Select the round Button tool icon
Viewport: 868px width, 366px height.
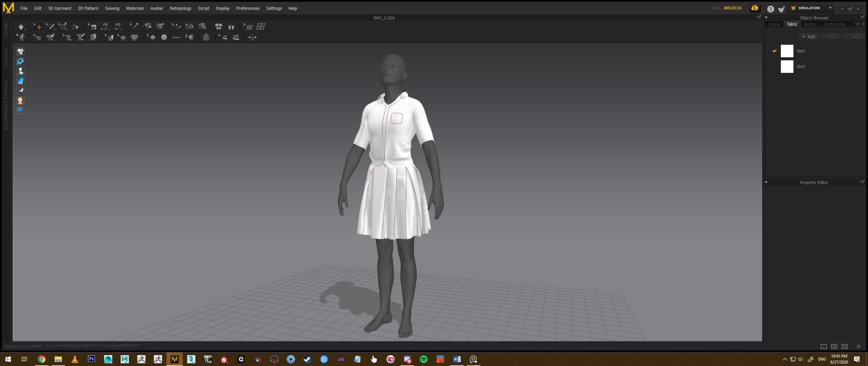point(164,38)
